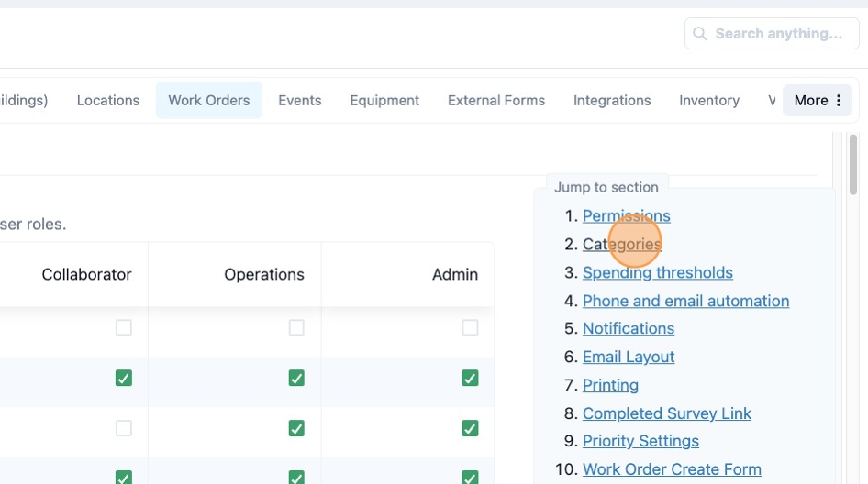Screen dimensions: 868x484
Task: Uncheck second-row Admin checkbox
Action: click(470, 378)
